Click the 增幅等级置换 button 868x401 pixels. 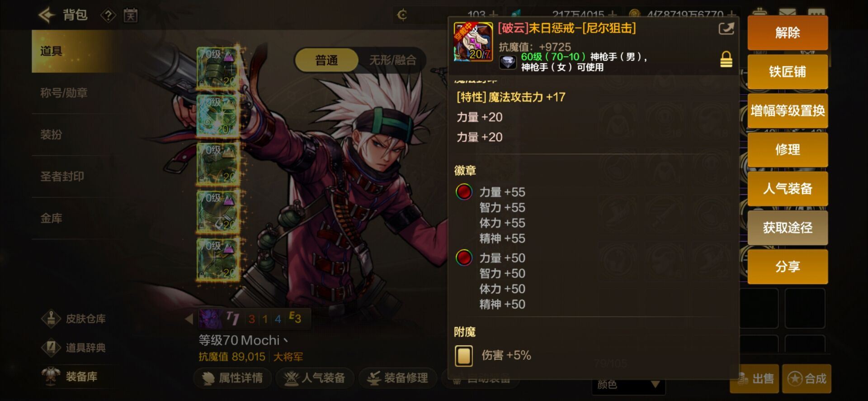[788, 110]
